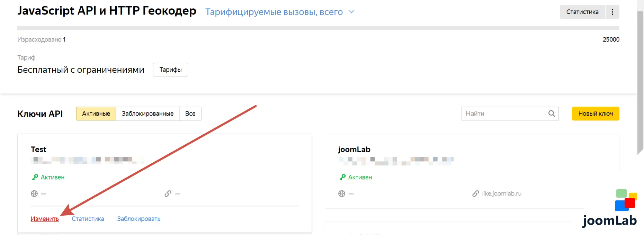Viewport: 644px width, 235px height.
Task: Click the 25000 limit value
Action: point(611,39)
